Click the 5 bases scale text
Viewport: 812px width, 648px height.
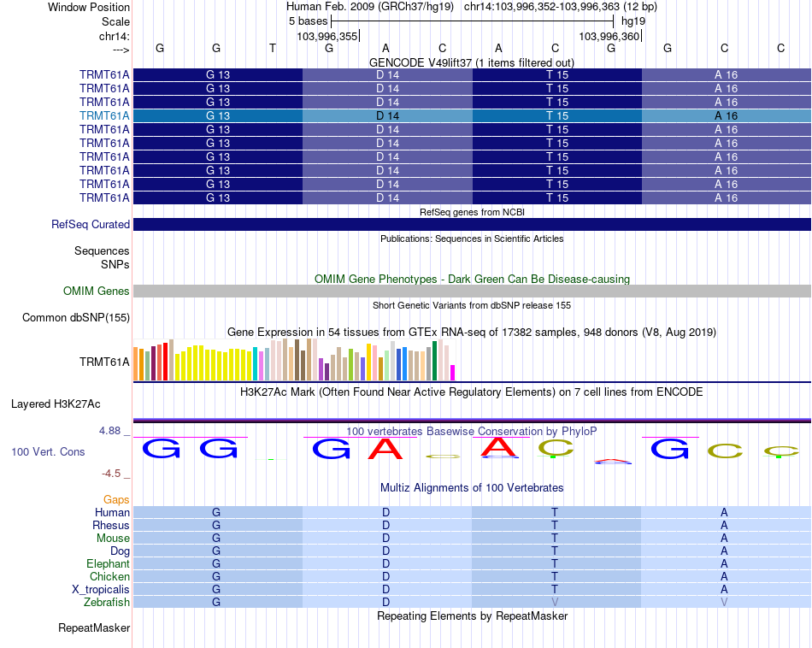[x=308, y=21]
